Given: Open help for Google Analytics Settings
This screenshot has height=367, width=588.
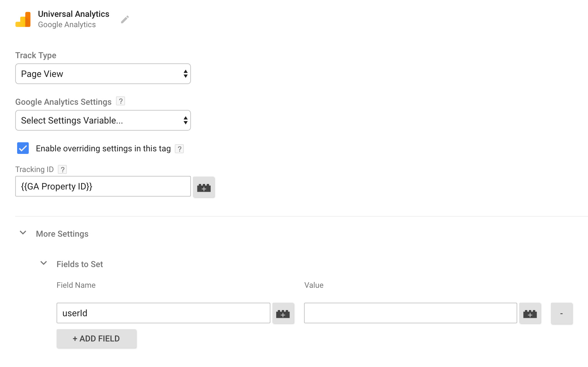Looking at the screenshot, I should [121, 101].
